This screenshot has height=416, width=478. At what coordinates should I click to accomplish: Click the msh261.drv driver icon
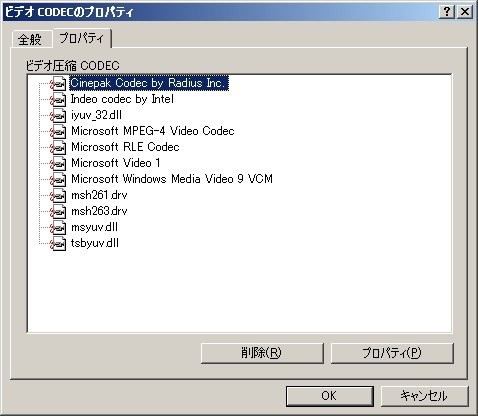58,195
